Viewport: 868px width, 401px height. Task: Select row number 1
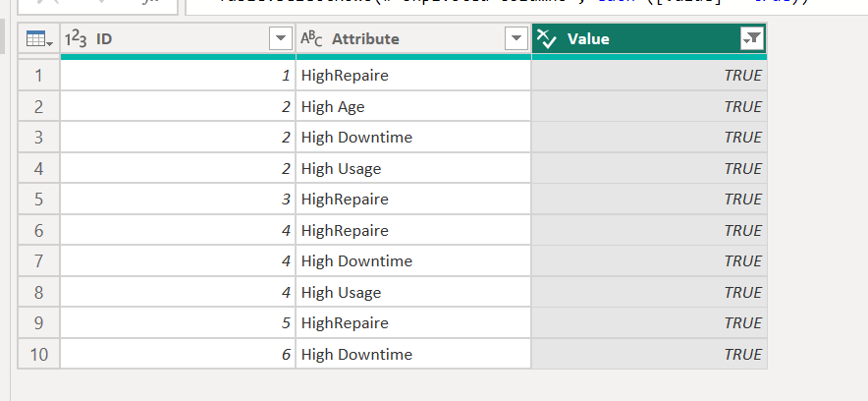(x=38, y=76)
